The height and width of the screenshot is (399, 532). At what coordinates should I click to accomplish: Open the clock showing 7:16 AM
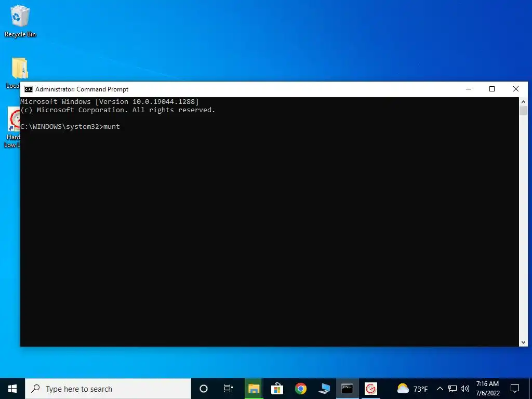coord(487,389)
